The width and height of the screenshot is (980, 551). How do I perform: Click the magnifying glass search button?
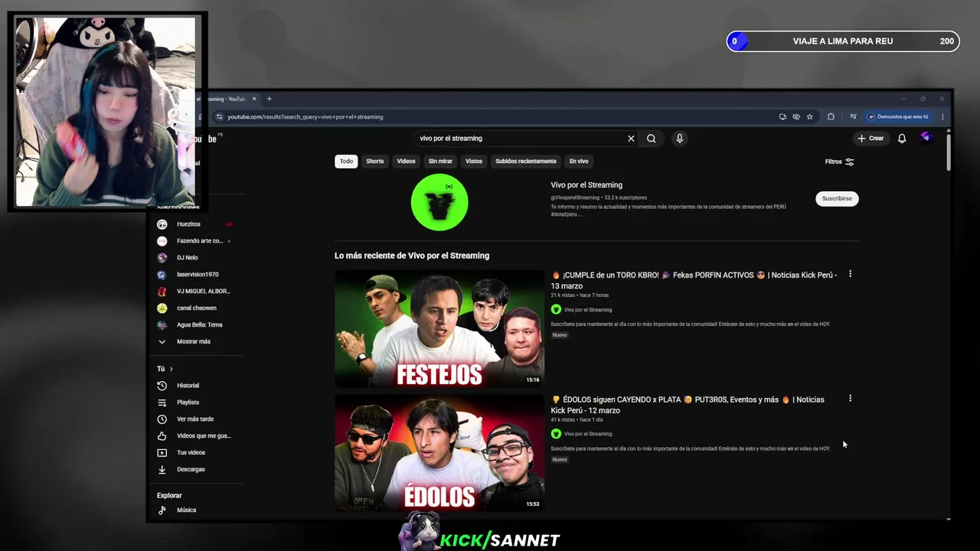click(x=651, y=139)
